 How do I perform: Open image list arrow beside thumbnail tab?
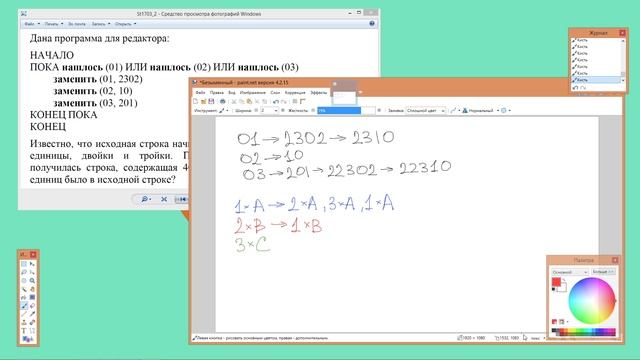360,92
